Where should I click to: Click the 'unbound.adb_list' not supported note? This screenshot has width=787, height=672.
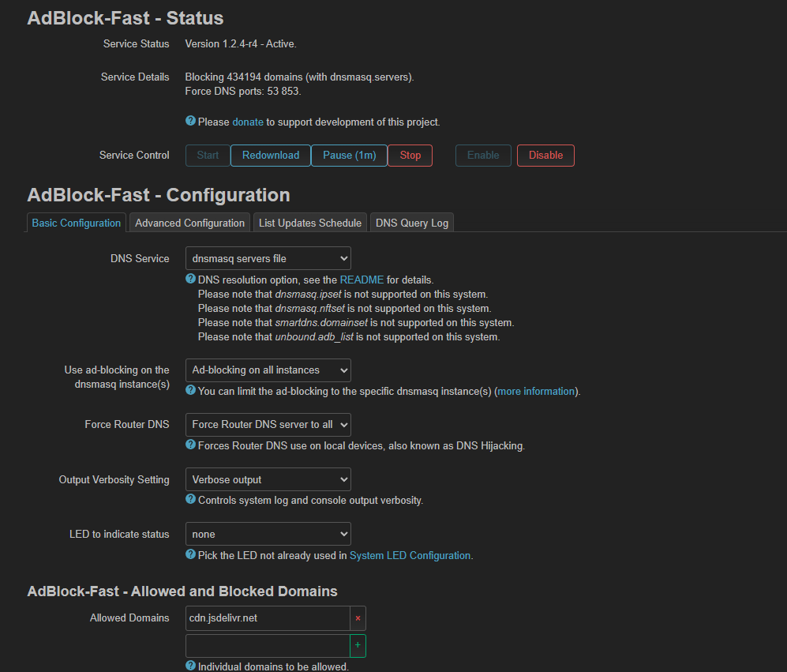(350, 336)
